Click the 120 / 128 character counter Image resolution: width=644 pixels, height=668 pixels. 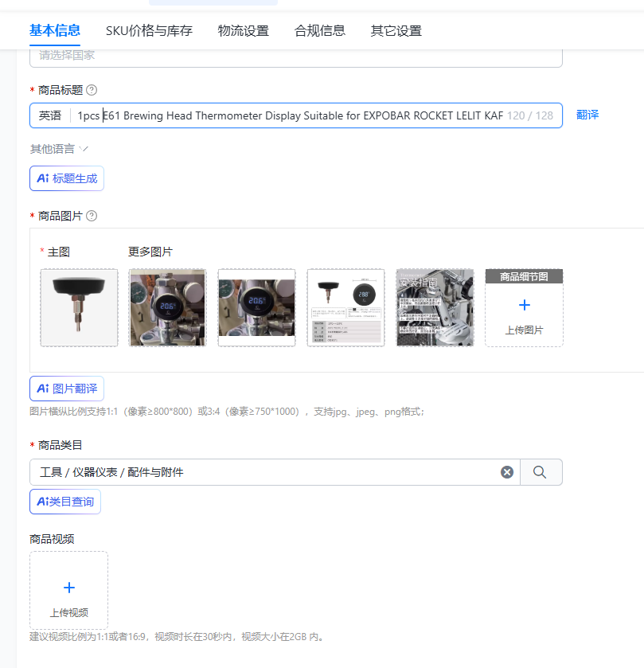pyautogui.click(x=530, y=115)
